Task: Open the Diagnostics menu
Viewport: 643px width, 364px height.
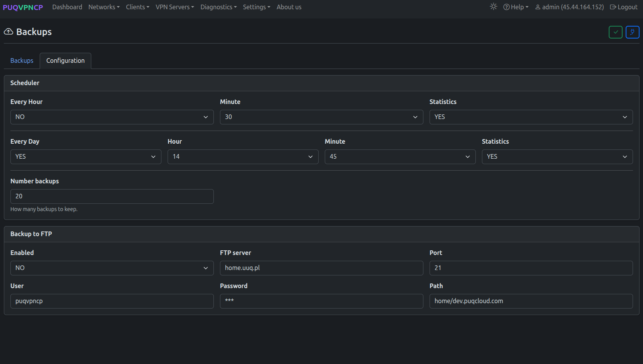Action: click(x=218, y=7)
